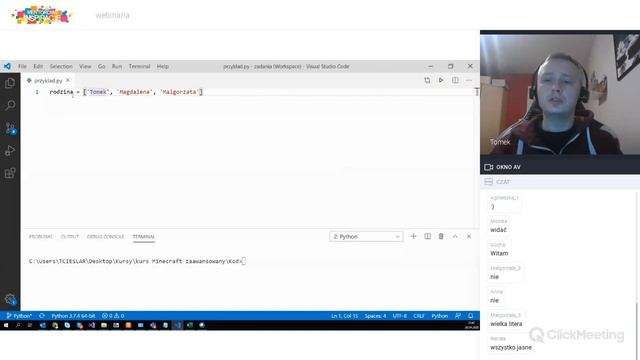The height and width of the screenshot is (360, 640).
Task: Close the przyklad.py editor tab
Action: [x=68, y=80]
